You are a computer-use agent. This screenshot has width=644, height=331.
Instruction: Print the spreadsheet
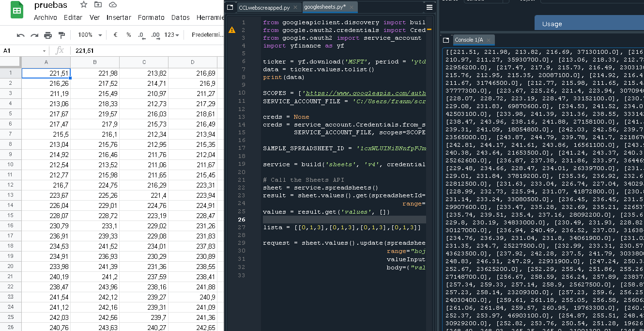click(x=48, y=35)
